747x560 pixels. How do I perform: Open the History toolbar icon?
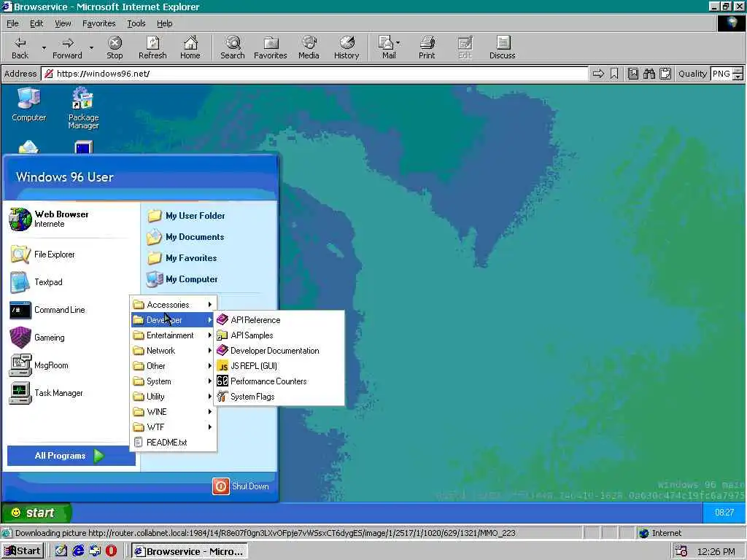347,47
